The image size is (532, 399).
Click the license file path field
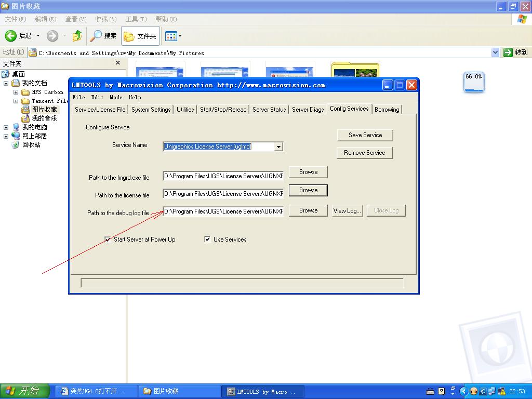pyautogui.click(x=223, y=193)
